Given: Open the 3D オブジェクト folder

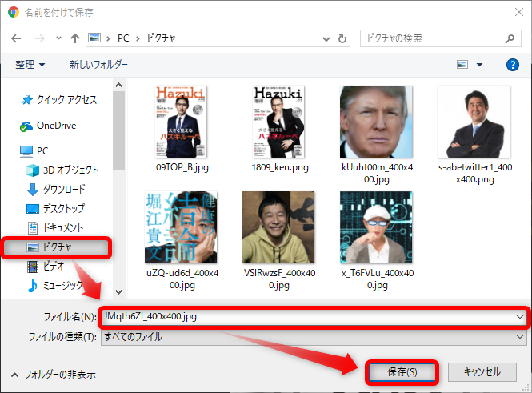Looking at the screenshot, I should (x=70, y=170).
